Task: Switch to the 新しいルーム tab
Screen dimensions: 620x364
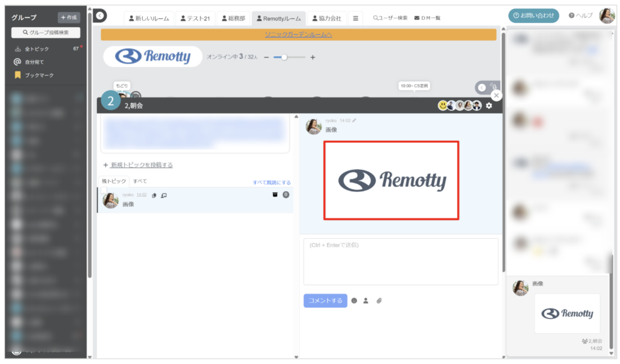Action: 149,18
